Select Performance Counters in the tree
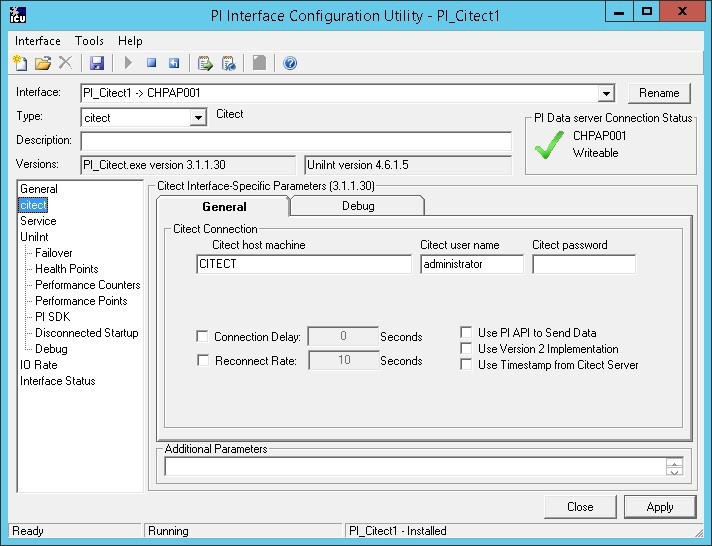This screenshot has height=546, width=712. point(88,285)
